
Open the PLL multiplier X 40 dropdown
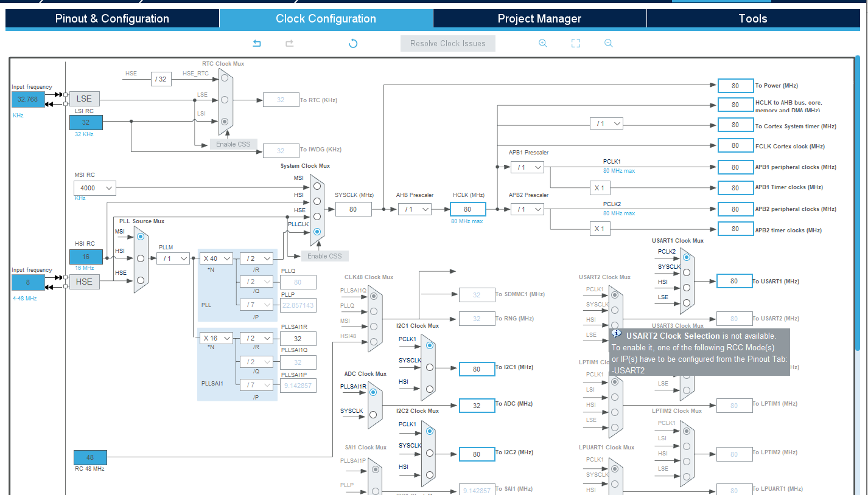click(216, 258)
